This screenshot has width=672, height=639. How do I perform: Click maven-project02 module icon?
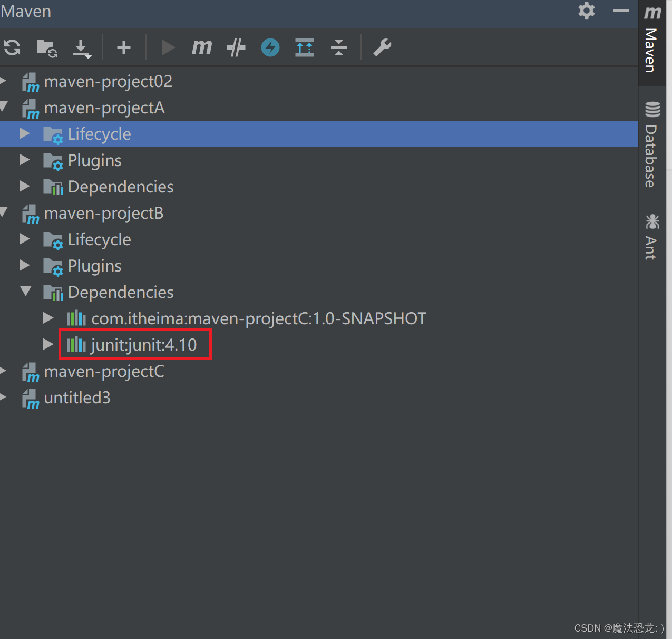click(x=31, y=82)
